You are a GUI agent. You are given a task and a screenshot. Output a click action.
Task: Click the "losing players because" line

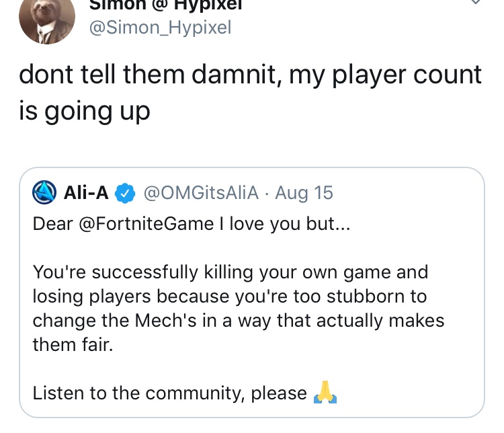point(144,296)
